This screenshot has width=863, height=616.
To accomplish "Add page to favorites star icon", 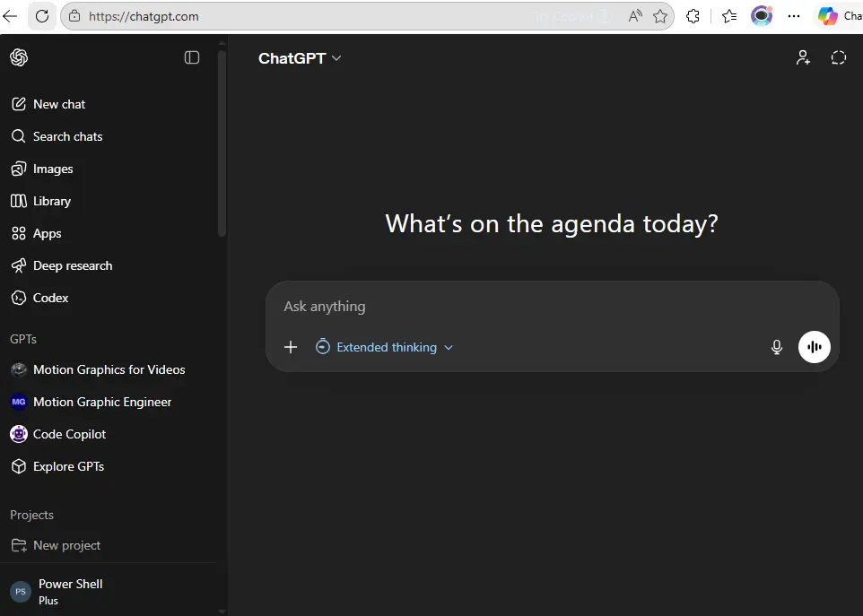I will tap(660, 16).
